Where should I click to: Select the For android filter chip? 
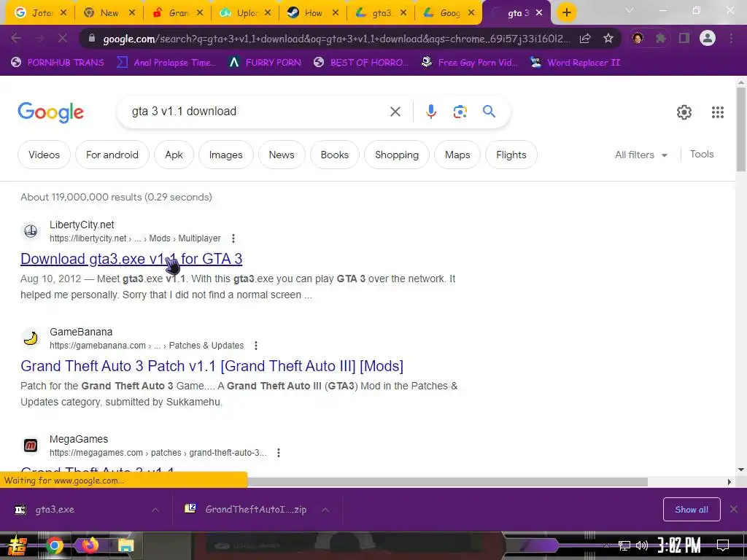click(x=112, y=155)
